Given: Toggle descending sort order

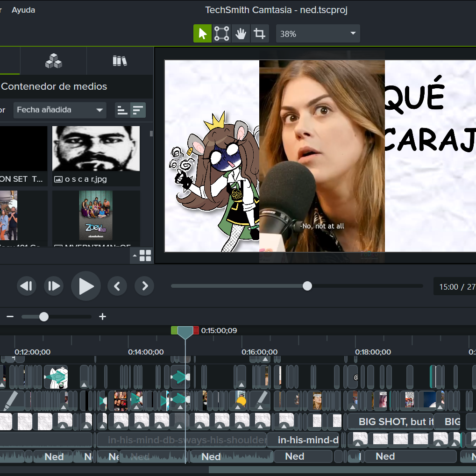Looking at the screenshot, I should pyautogui.click(x=138, y=110).
